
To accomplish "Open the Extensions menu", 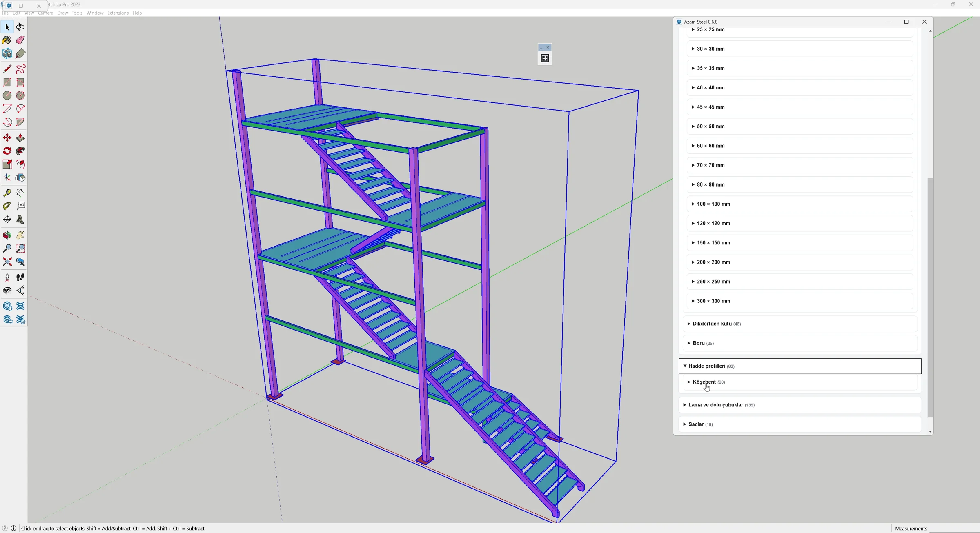I will pos(118,13).
